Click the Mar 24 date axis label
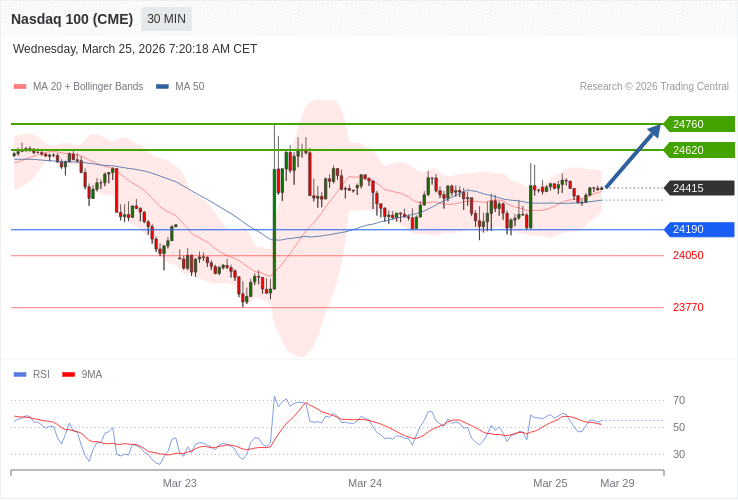This screenshot has width=738, height=500. (x=365, y=483)
